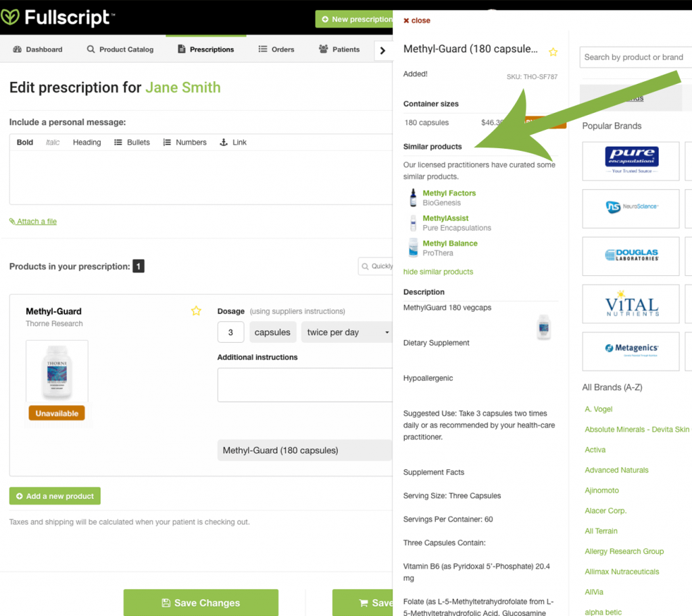Open the twice per day frequency dropdown
Viewport: 692px width, 616px height.
point(347,332)
